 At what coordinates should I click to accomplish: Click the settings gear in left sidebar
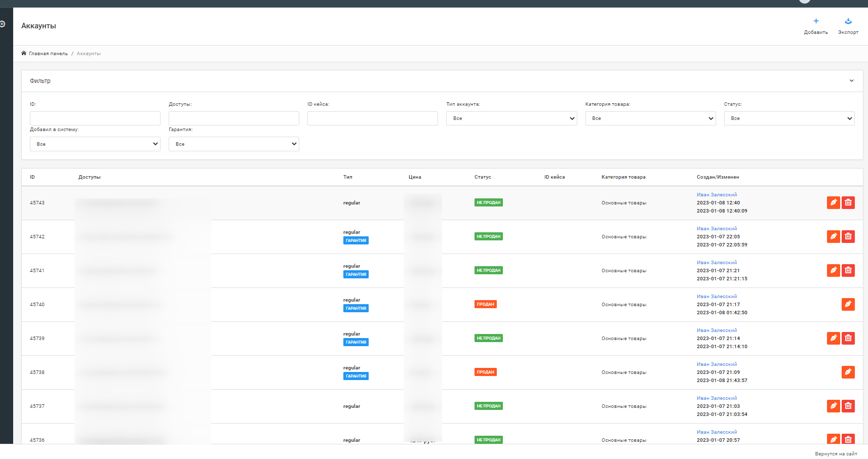(3, 24)
